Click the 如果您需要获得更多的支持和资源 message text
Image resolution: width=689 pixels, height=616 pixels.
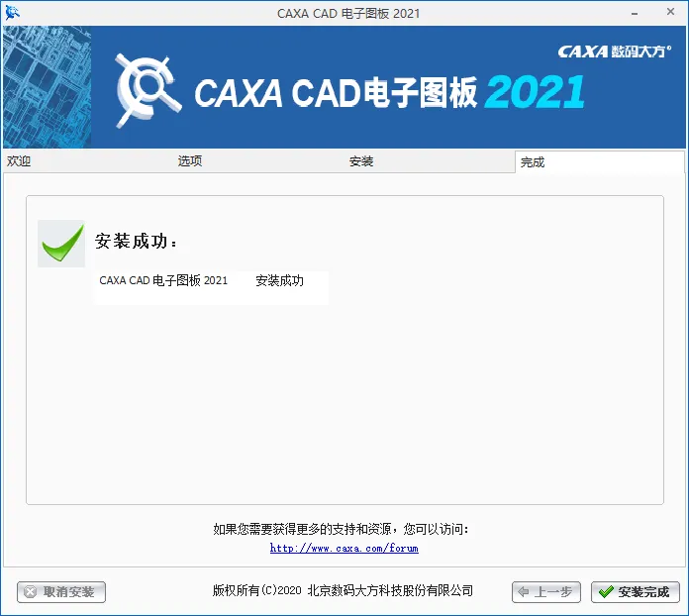[341, 529]
